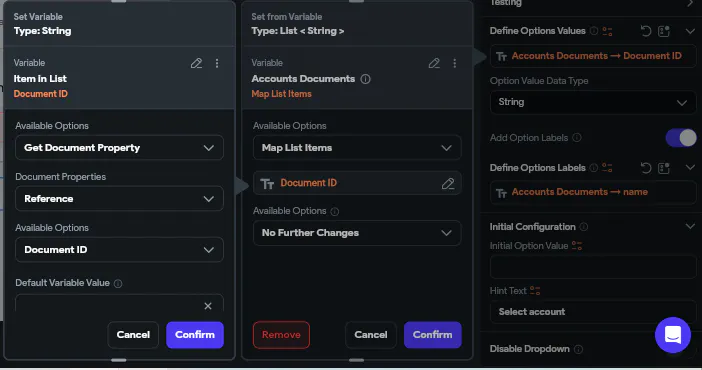Open the No Further Changes dropdown
702x370 pixels.
tap(357, 233)
